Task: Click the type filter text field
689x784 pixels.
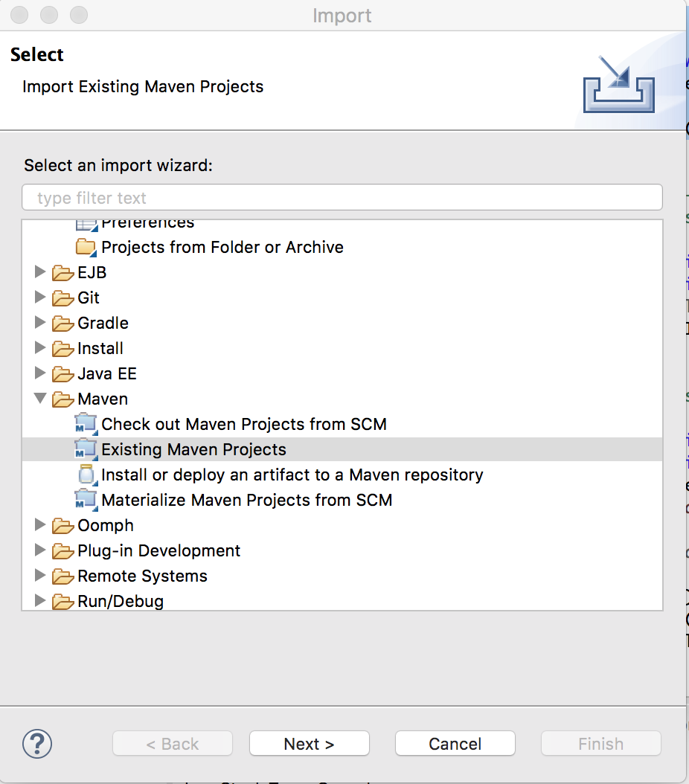Action: (342, 198)
